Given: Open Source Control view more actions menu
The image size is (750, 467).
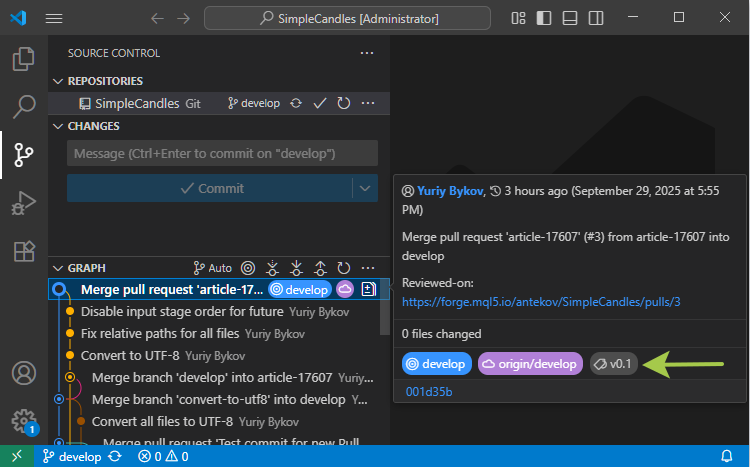Looking at the screenshot, I should pos(367,53).
